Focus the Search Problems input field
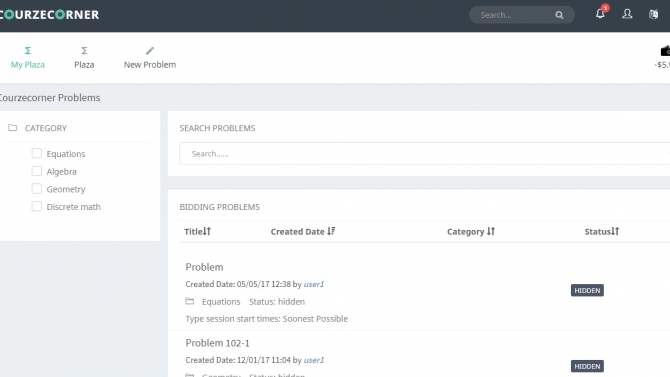Viewport: 670px width, 377px height. point(425,153)
